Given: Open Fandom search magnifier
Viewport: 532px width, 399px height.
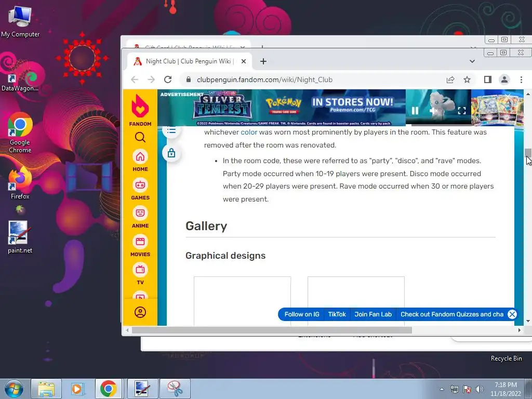Looking at the screenshot, I should [x=140, y=137].
